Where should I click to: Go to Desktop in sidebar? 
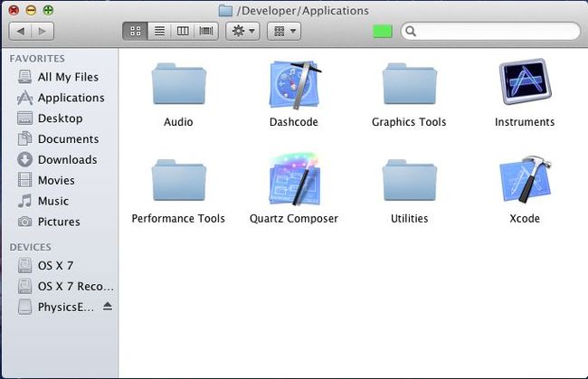tap(60, 118)
